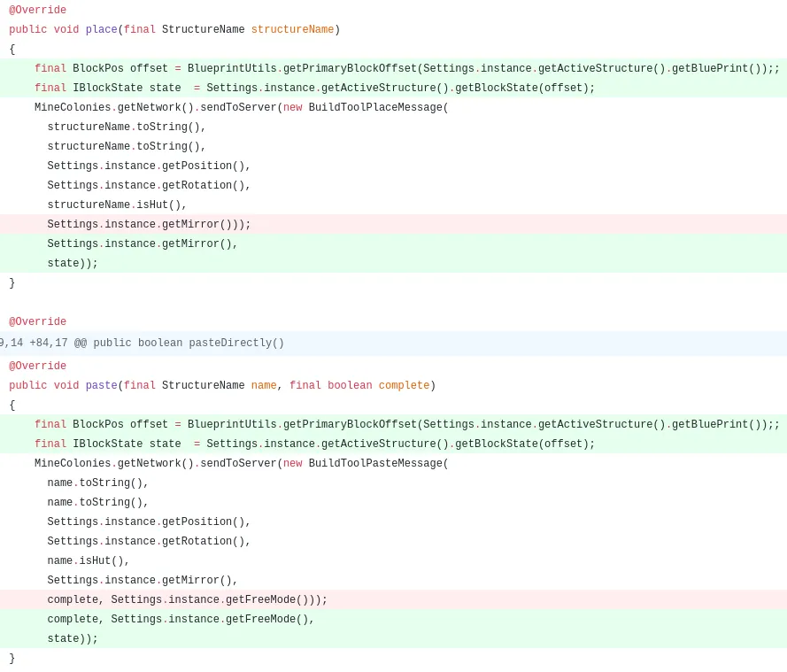This screenshot has width=787, height=672.
Task: Click the 'public void place' method signature line
Action: point(174,29)
